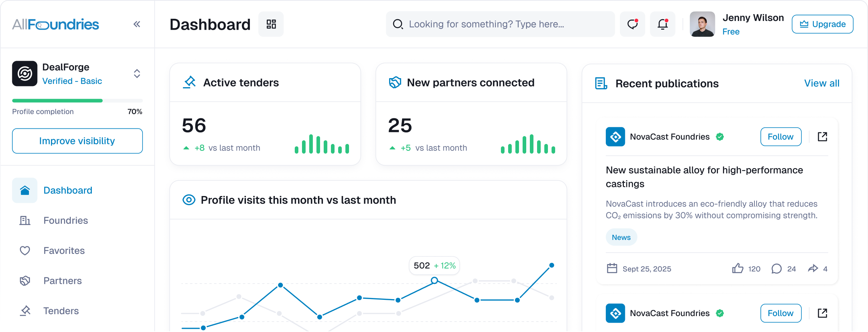Click eye icon beside Profile visits title
This screenshot has width=868, height=332.
189,200
